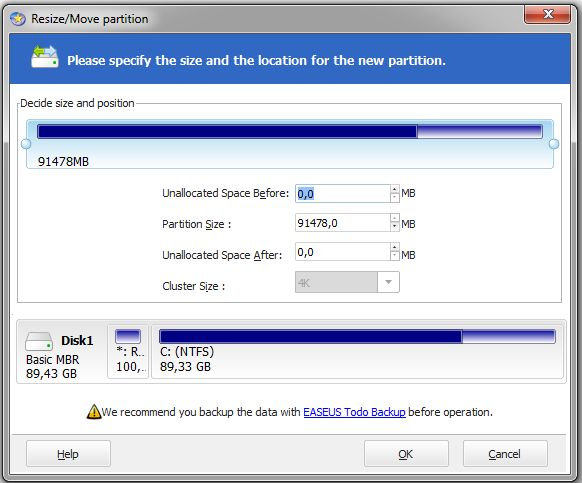Decrease Unallocated Space Before with down arrow
The width and height of the screenshot is (582, 483).
tap(395, 198)
